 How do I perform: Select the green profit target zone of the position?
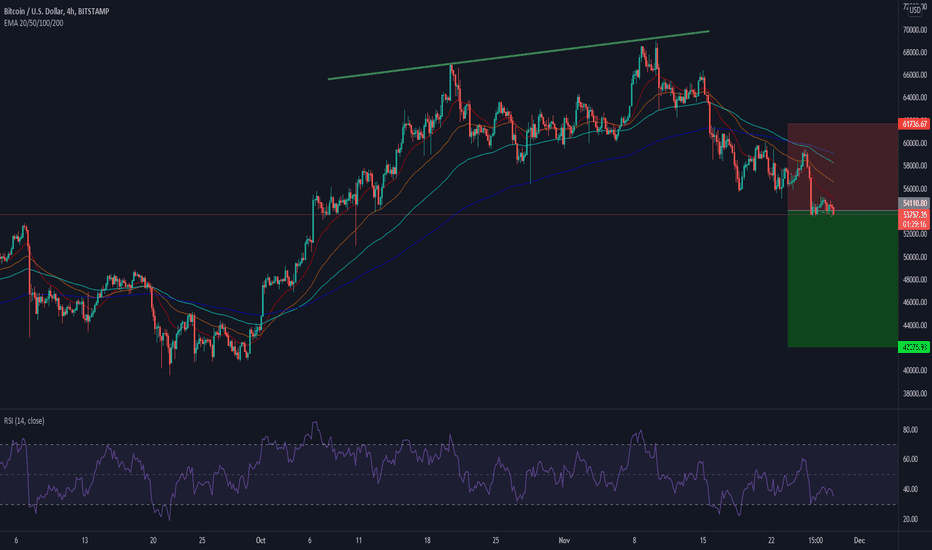[842, 279]
